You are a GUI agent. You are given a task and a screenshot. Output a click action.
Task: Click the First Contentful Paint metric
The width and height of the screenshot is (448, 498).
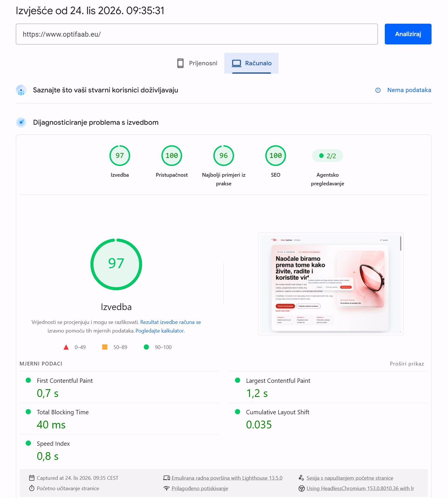tap(119, 387)
